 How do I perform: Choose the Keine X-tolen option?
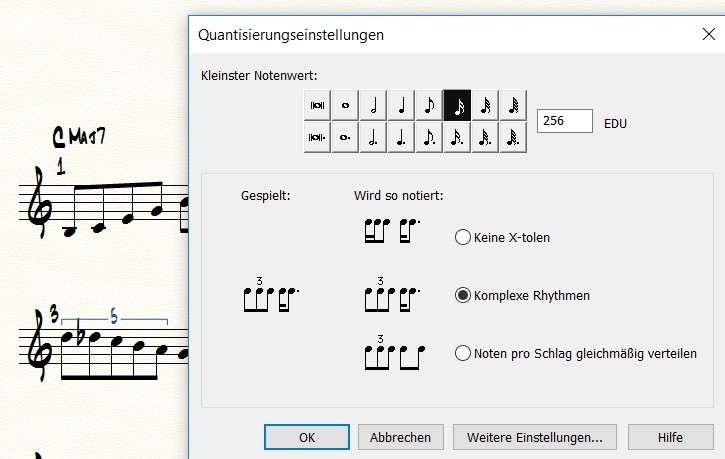pos(463,237)
